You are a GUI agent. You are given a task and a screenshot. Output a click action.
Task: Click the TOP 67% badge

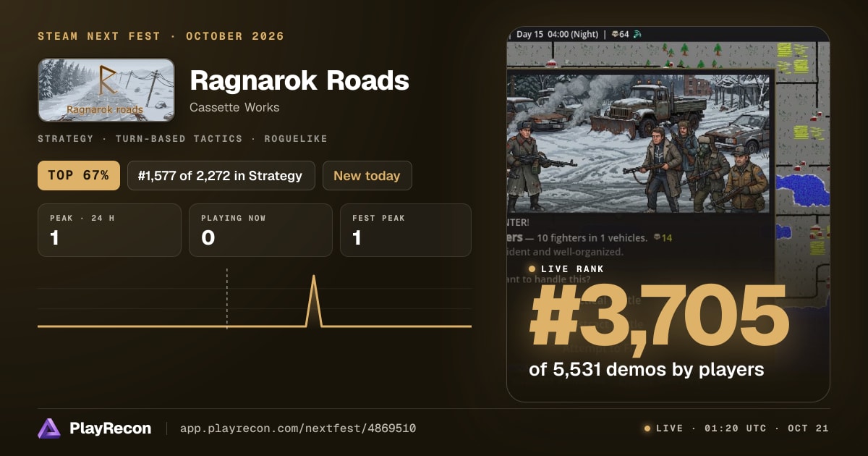[x=79, y=175]
